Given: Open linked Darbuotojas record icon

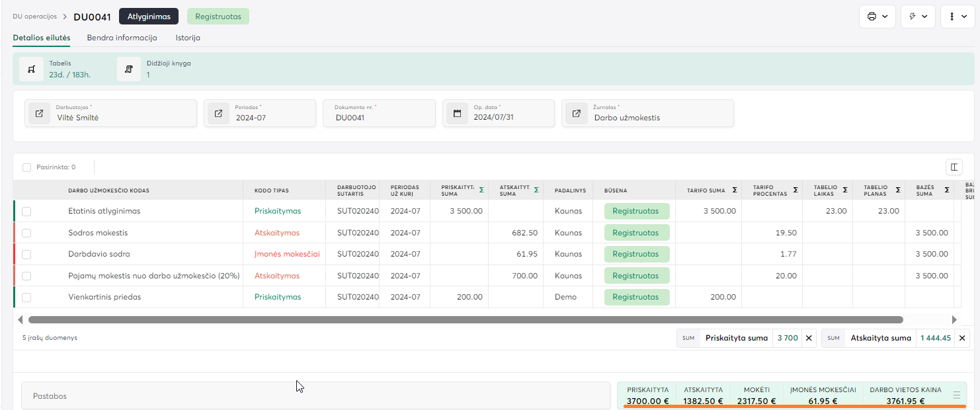Looking at the screenshot, I should pyautogui.click(x=39, y=114).
